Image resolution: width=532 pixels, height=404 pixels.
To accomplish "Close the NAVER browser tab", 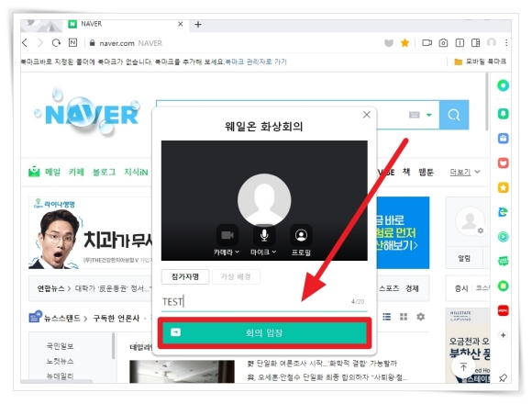I will (x=181, y=24).
